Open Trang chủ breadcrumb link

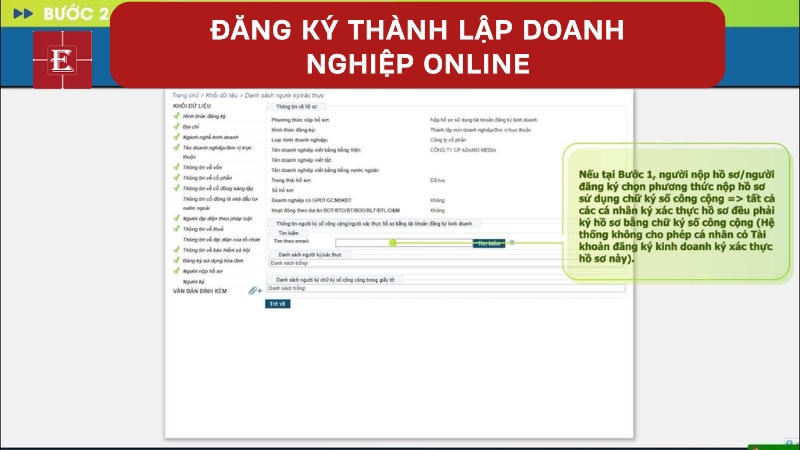coord(185,95)
